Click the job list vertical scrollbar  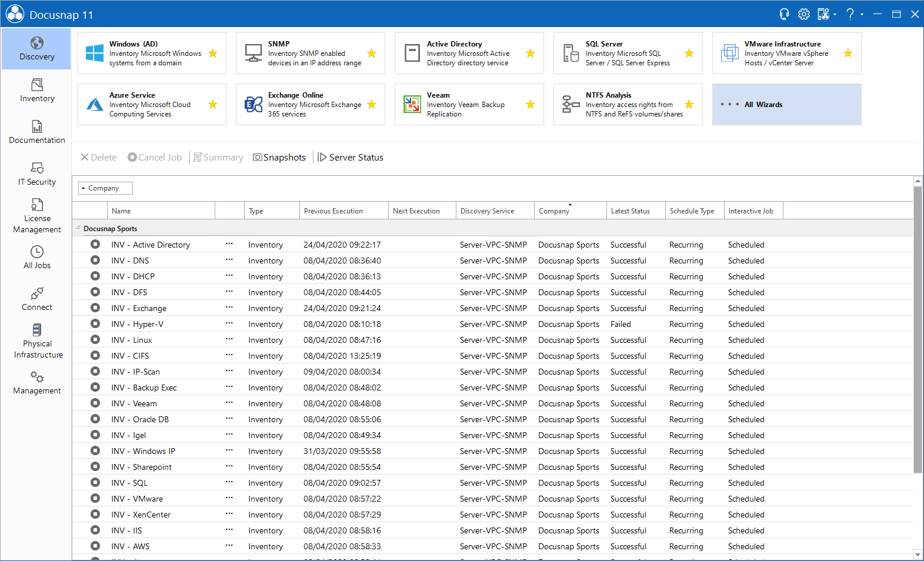coord(918,329)
